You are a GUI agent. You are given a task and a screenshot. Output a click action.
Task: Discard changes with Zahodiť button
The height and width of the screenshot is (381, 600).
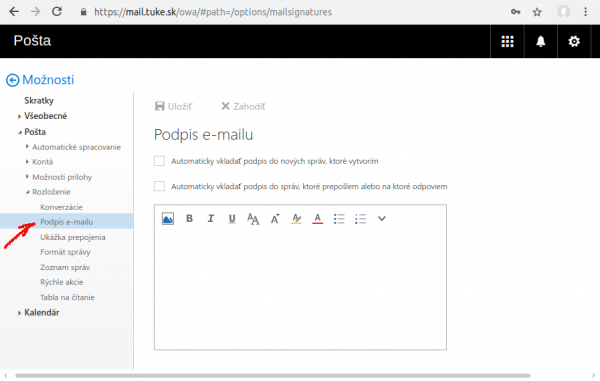[243, 106]
